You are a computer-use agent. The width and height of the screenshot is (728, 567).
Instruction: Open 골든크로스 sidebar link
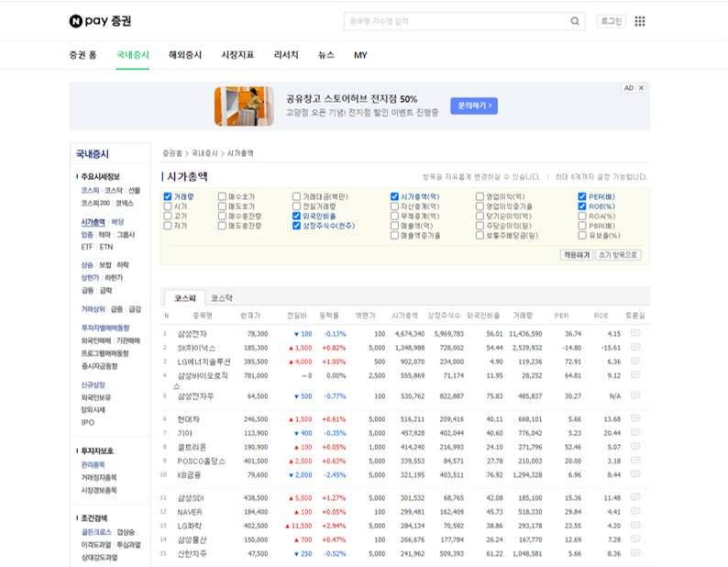96,532
